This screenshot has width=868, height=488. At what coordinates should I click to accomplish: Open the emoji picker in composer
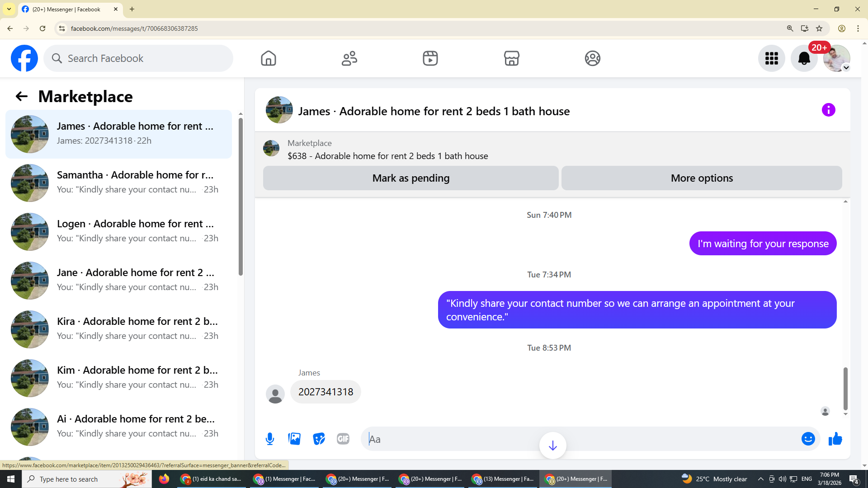pos(808,439)
